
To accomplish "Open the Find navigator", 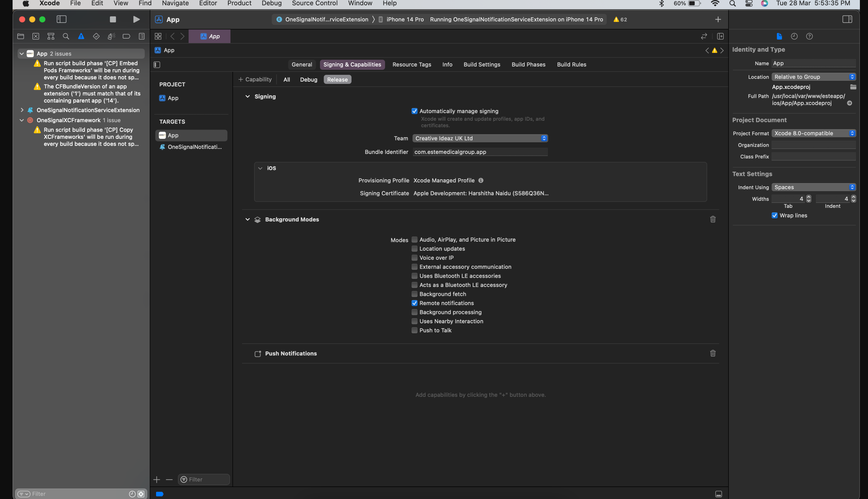I will click(66, 36).
